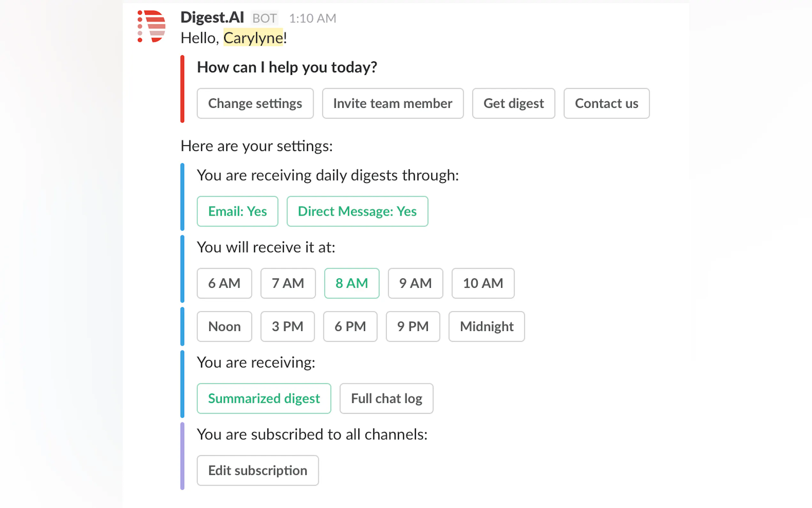Set delivery time to Noon

(x=224, y=327)
